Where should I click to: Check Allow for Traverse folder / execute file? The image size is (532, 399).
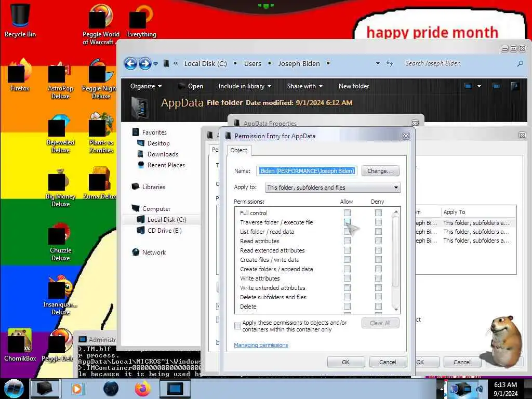(x=347, y=222)
